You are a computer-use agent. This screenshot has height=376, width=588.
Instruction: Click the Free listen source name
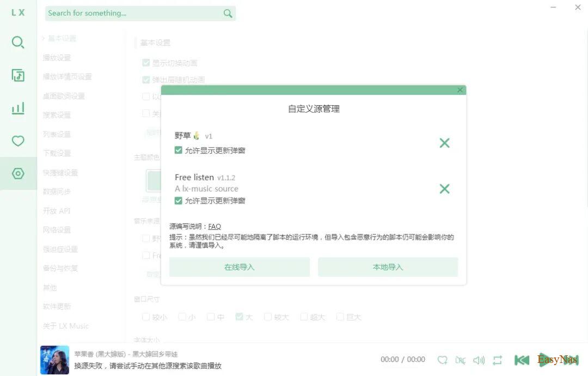(x=194, y=177)
